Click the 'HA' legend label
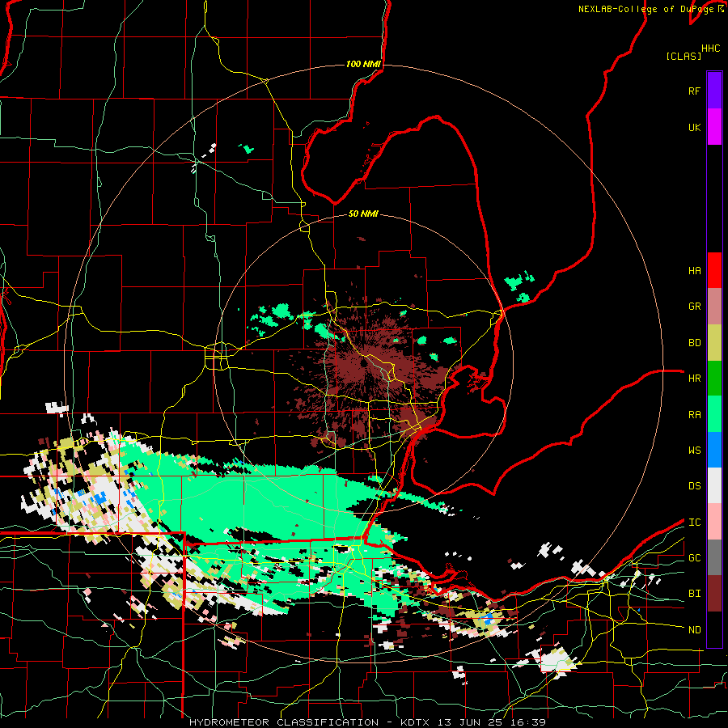This screenshot has height=728, width=728. [x=694, y=271]
